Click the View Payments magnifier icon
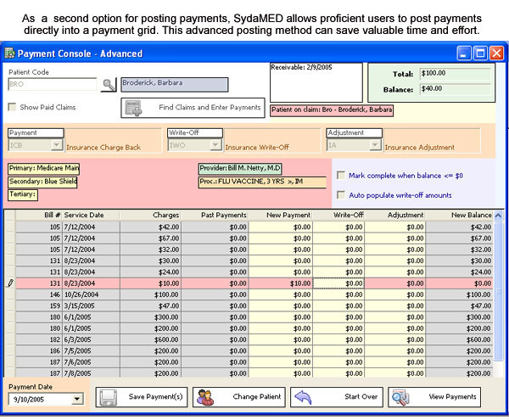This screenshot has width=509, height=420. point(400,397)
